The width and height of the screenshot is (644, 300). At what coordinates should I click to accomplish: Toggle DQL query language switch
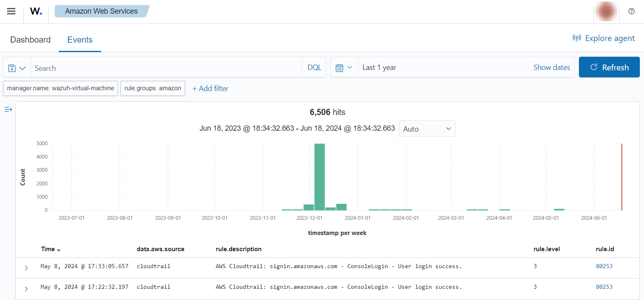tap(314, 67)
